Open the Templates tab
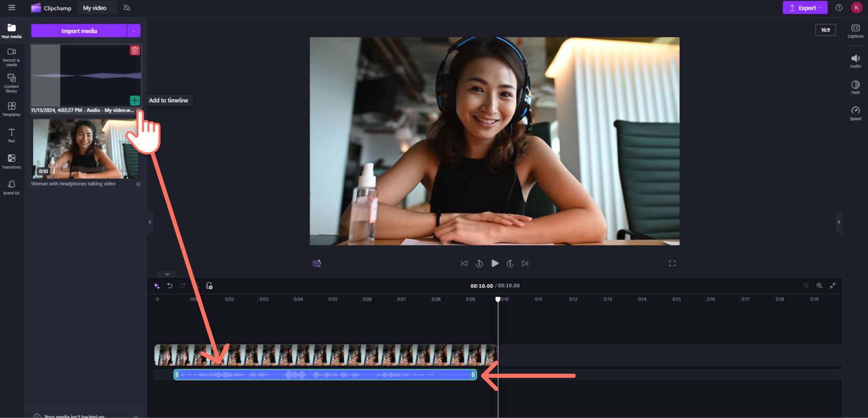Image resolution: width=868 pixels, height=418 pixels. tap(11, 109)
